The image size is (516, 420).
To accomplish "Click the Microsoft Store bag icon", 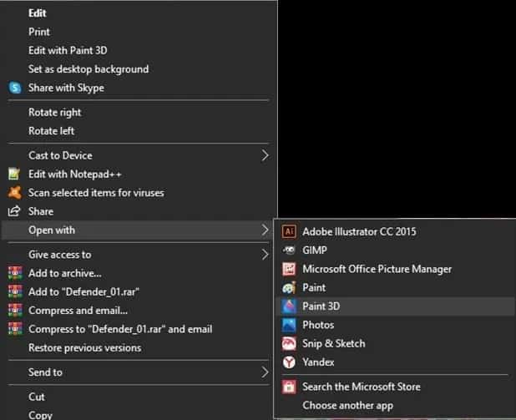I will pyautogui.click(x=290, y=387).
